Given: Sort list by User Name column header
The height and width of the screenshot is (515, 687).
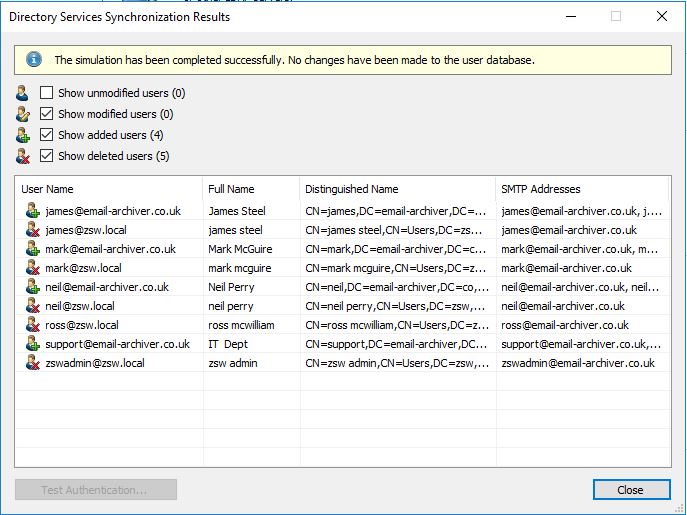Looking at the screenshot, I should [x=109, y=189].
